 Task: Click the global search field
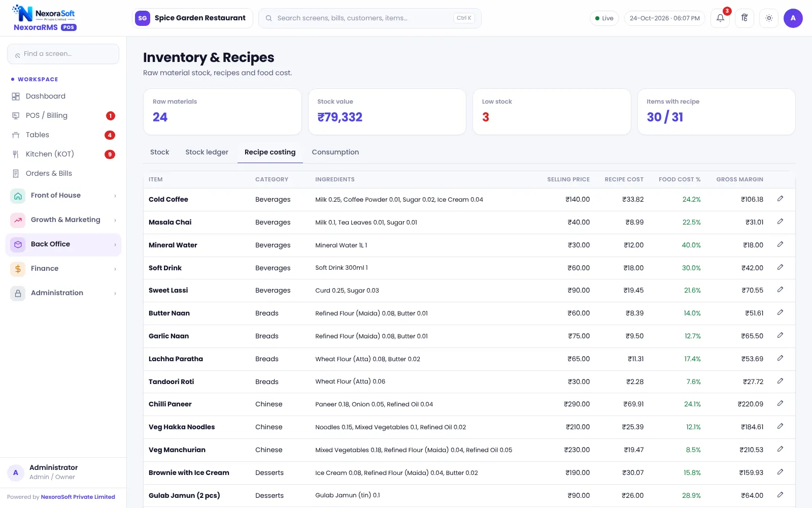pos(370,18)
